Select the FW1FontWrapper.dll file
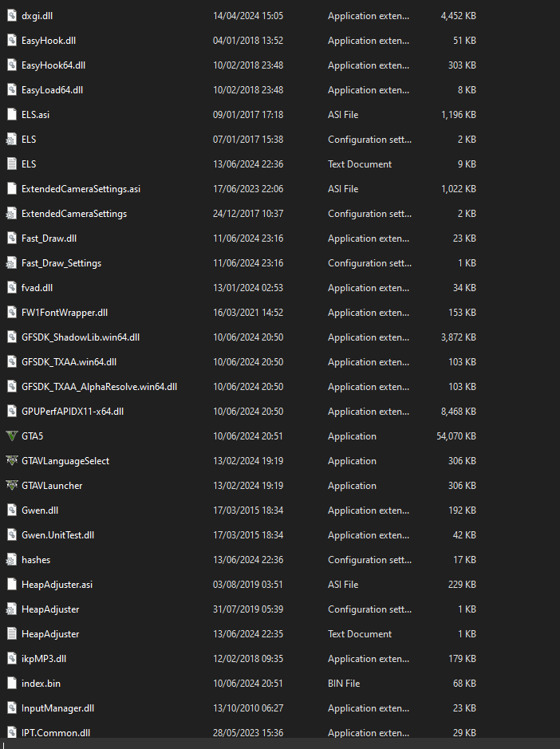 65,313
